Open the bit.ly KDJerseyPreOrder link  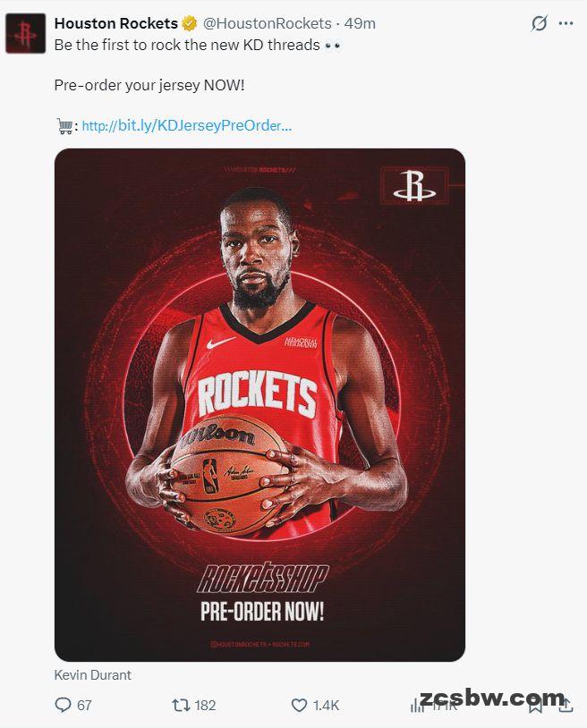(187, 125)
